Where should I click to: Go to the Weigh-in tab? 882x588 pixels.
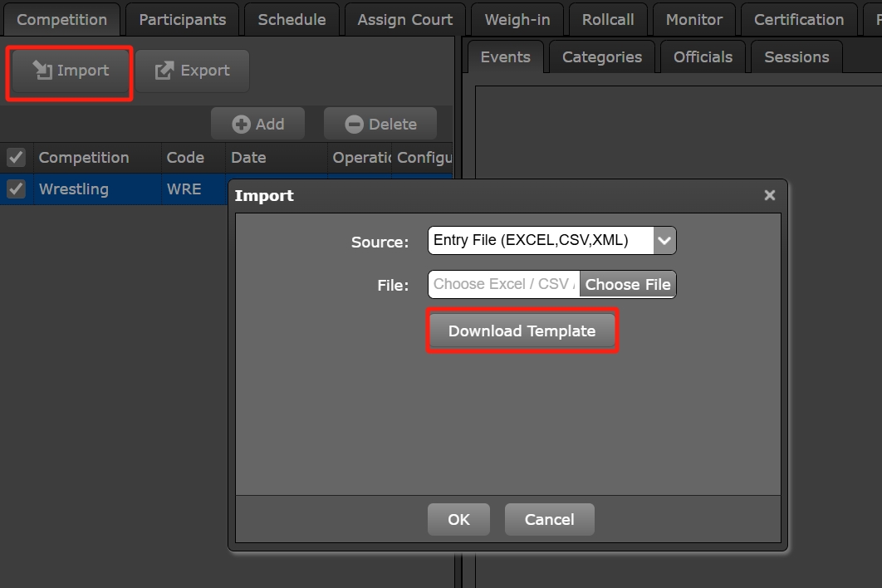[517, 19]
